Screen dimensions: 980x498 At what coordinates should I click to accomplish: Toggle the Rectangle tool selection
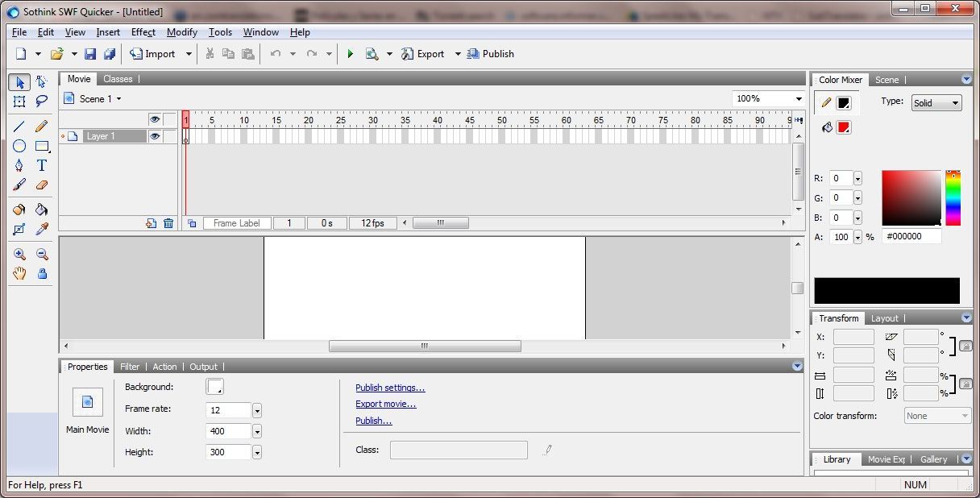(42, 146)
